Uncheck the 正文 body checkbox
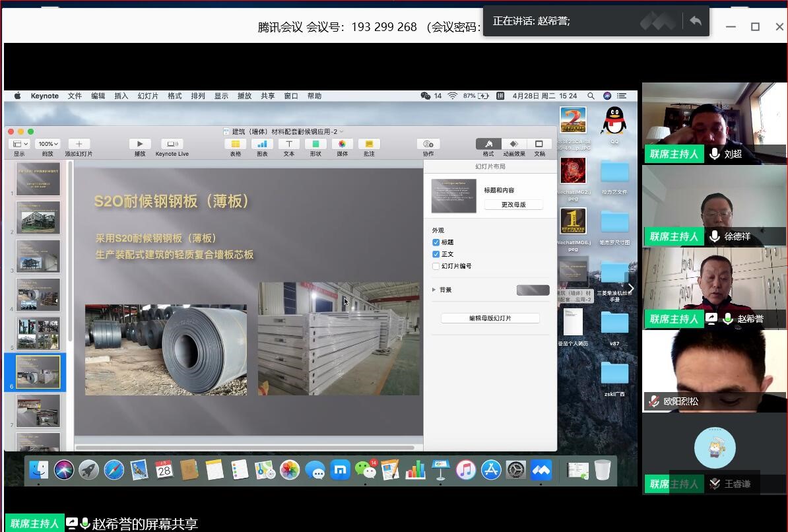The width and height of the screenshot is (788, 532). (436, 254)
